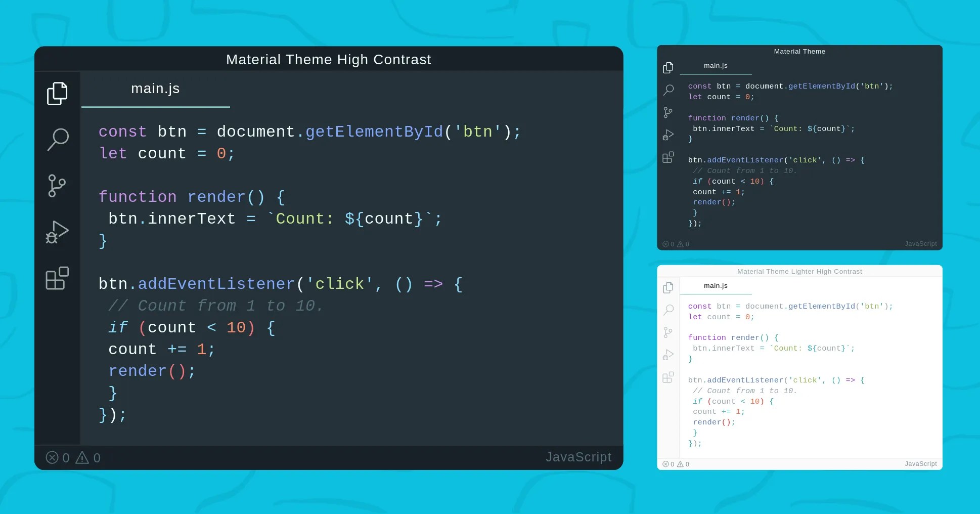Screen dimensions: 980x514
Task: Open Source Control icon in Lighter High Contrast window
Action: point(668,332)
